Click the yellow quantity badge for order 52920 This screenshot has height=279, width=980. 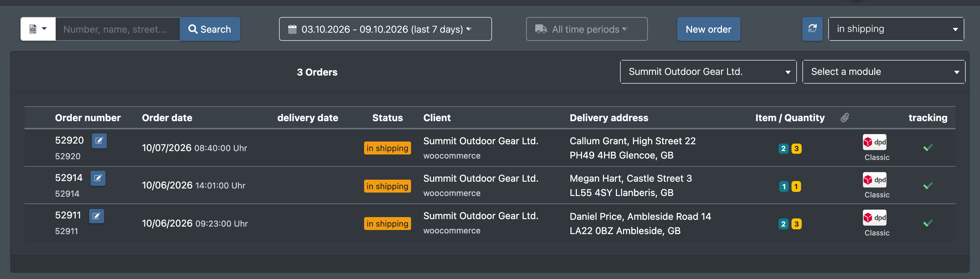point(796,148)
